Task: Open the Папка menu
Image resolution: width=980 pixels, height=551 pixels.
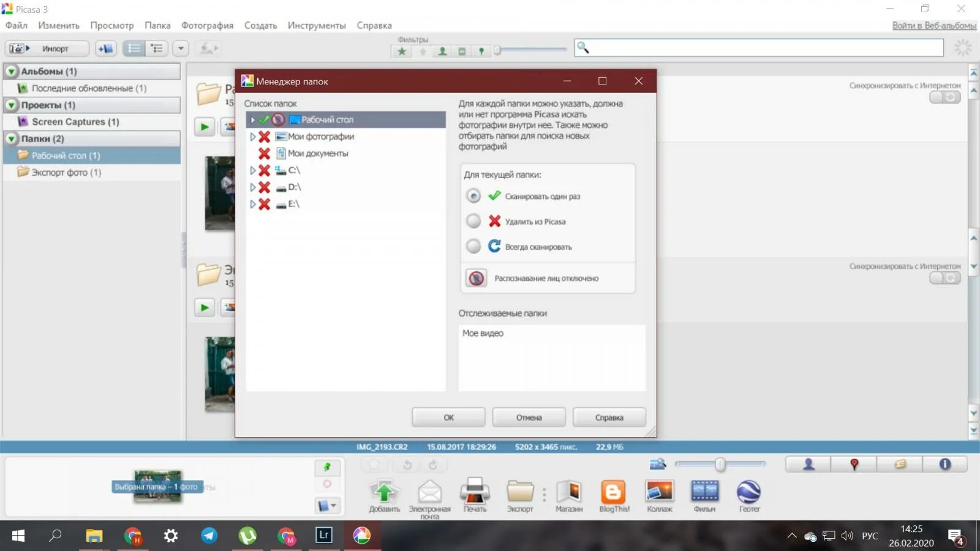Action: (x=157, y=26)
